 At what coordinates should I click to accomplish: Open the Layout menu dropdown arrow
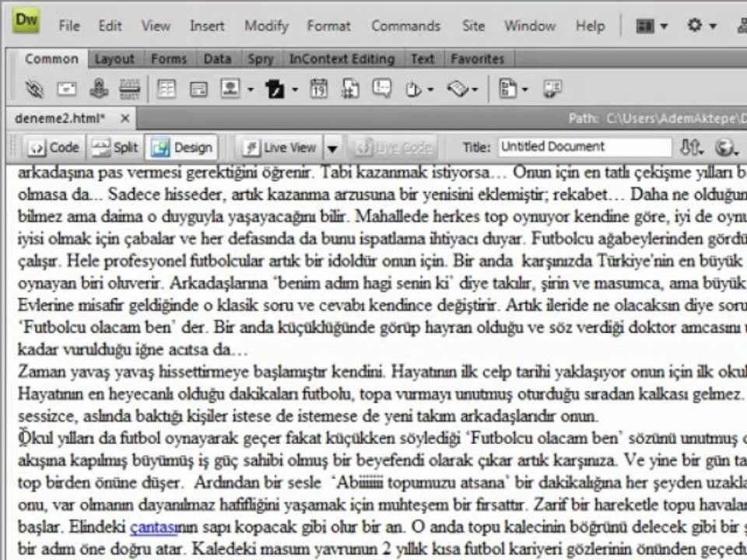(x=664, y=26)
